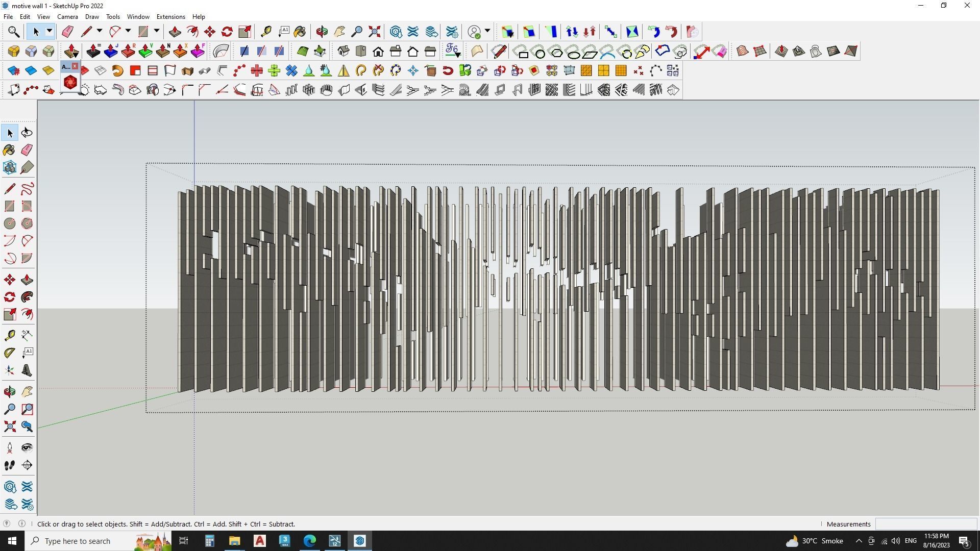Open the Line tool dropdown arrow
The height and width of the screenshot is (551, 980).
point(100,32)
